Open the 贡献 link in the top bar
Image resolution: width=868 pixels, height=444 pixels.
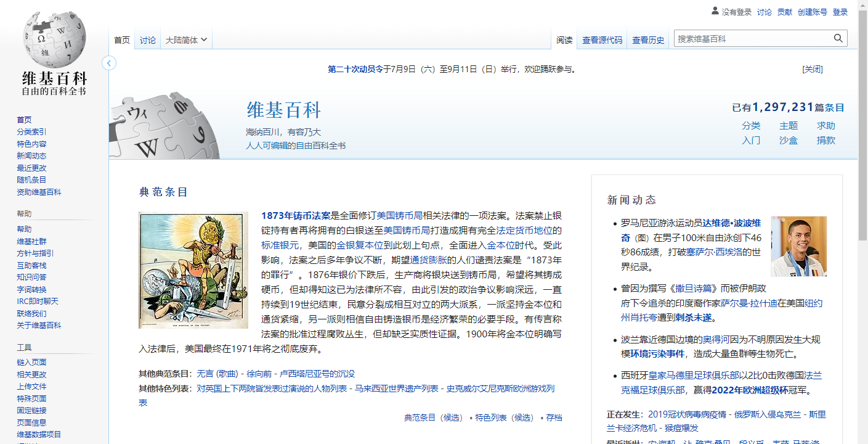click(785, 12)
